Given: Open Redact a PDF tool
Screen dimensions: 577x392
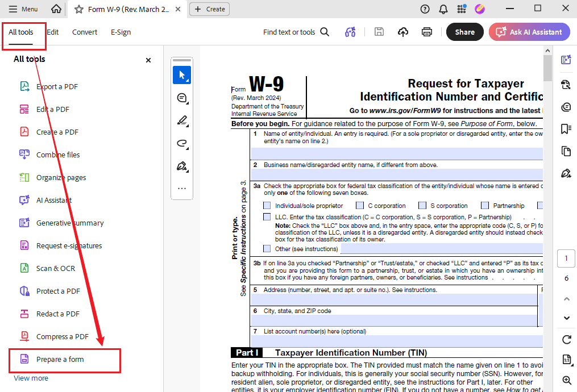Looking at the screenshot, I should [x=49, y=314].
